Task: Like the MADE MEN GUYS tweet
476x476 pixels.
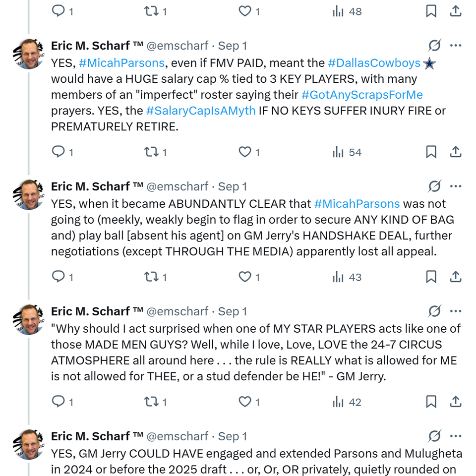Action: point(245,402)
